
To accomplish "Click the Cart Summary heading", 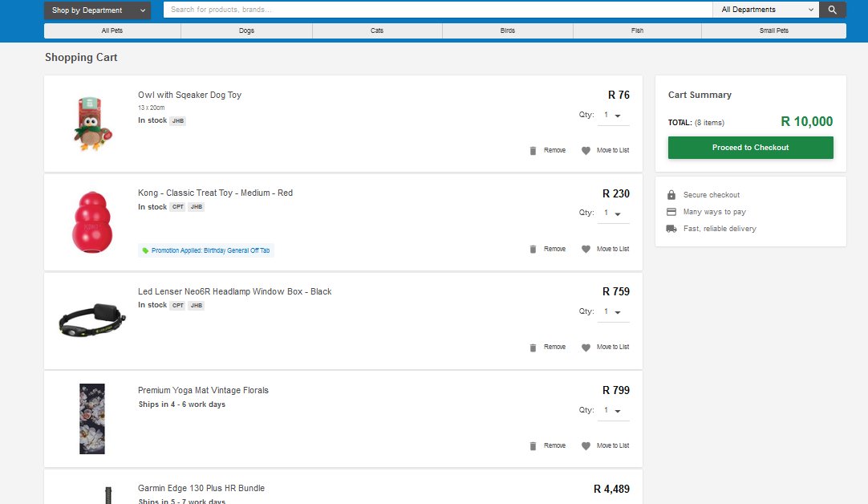I will coord(700,95).
